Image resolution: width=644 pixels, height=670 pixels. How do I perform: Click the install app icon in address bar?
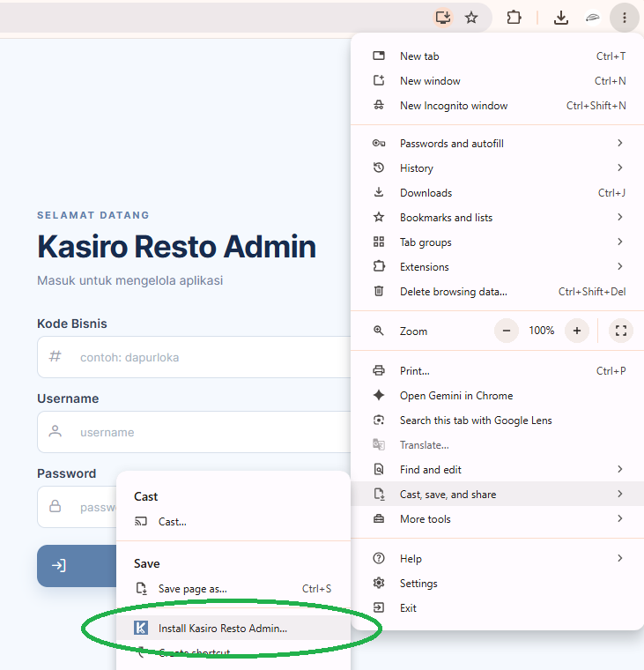(443, 18)
